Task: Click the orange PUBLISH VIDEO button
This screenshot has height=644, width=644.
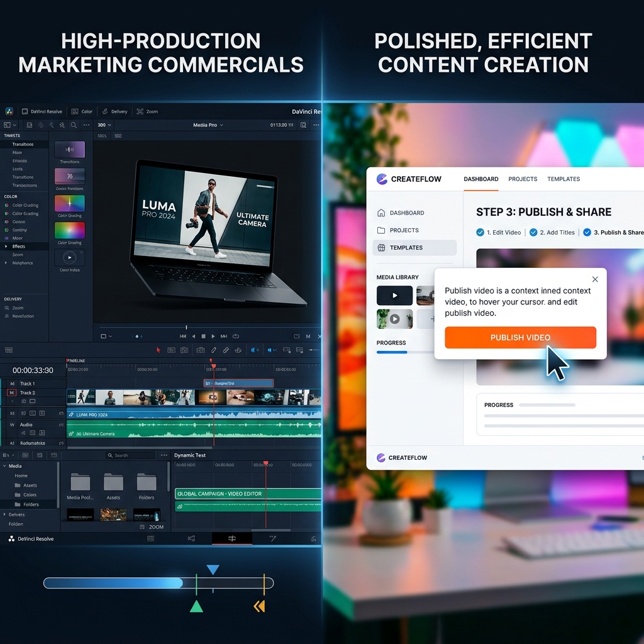Action: coord(520,338)
